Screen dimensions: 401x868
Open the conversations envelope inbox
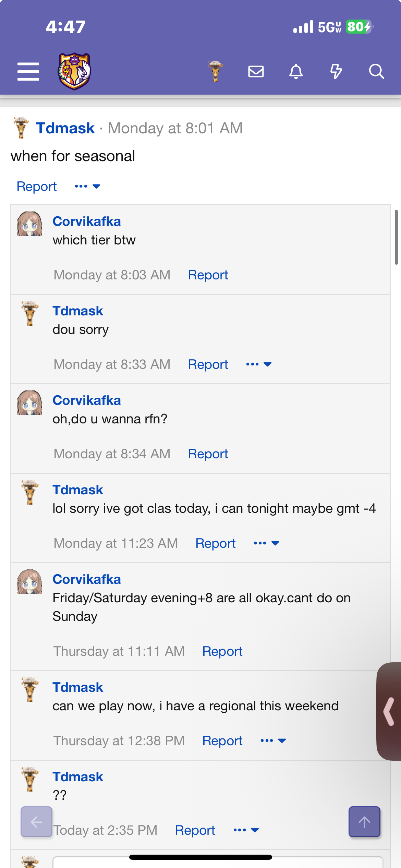pos(256,72)
